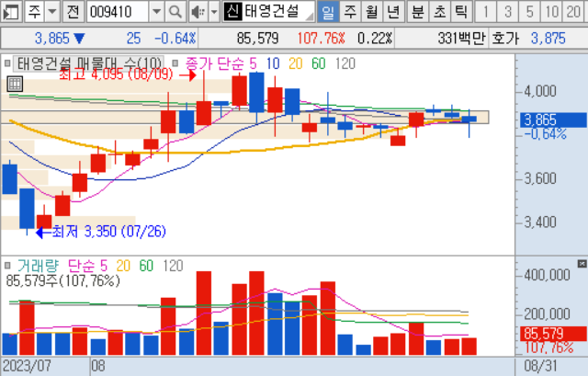The height and width of the screenshot is (376, 588).
Task: Click the 호가 label
Action: [x=505, y=39]
